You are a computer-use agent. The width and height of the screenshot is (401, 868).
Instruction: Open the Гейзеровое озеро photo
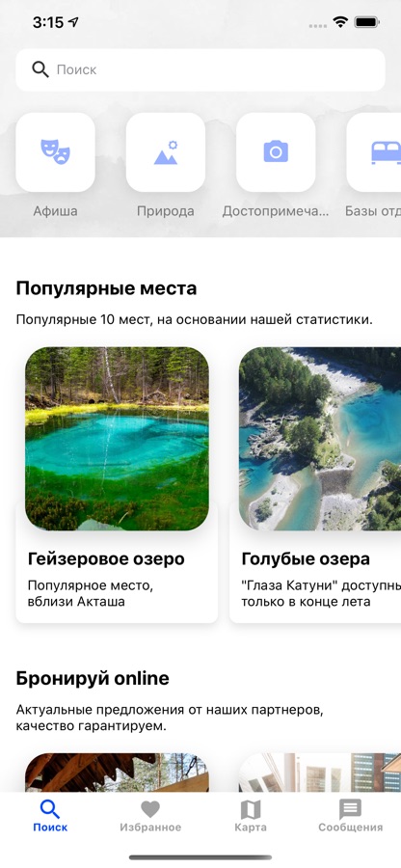pyautogui.click(x=118, y=439)
